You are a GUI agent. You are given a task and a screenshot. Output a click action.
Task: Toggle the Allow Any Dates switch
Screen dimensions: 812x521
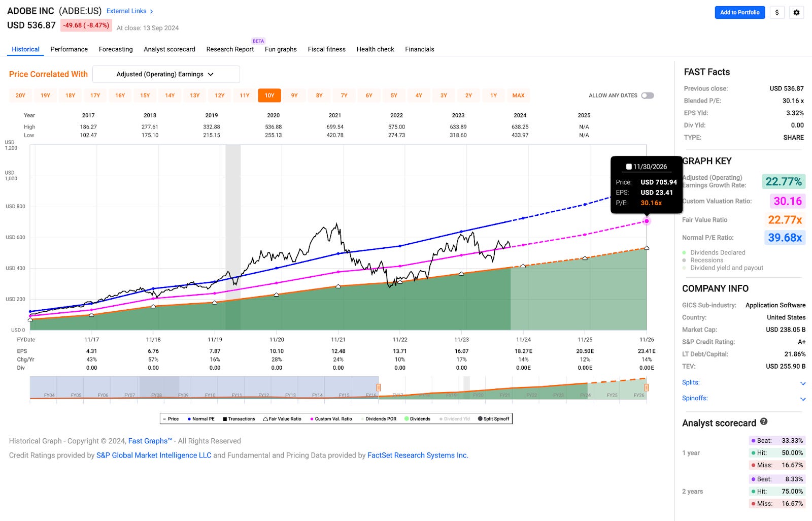coord(648,95)
